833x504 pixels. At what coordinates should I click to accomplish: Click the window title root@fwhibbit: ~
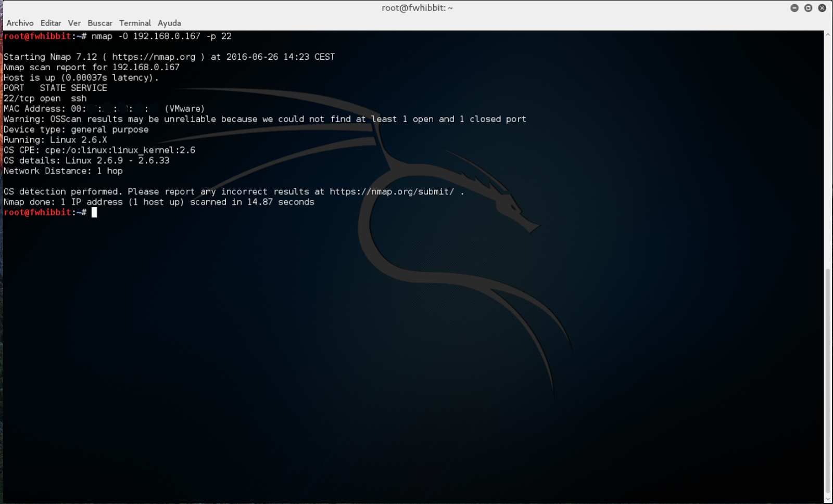point(417,8)
